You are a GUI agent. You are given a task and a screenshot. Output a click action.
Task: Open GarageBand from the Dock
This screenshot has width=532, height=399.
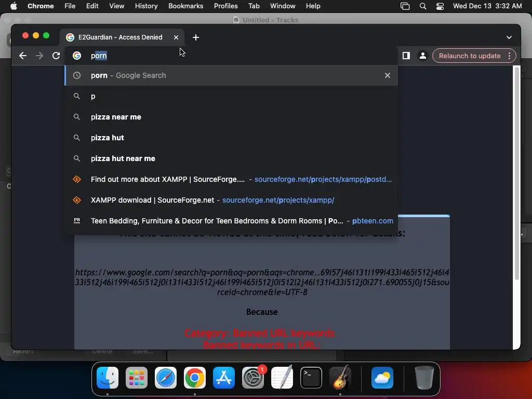[340, 378]
